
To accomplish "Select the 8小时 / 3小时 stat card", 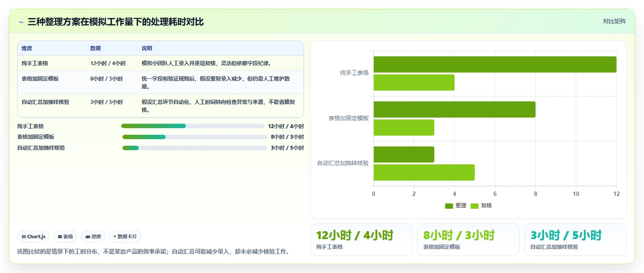I will tap(468, 240).
